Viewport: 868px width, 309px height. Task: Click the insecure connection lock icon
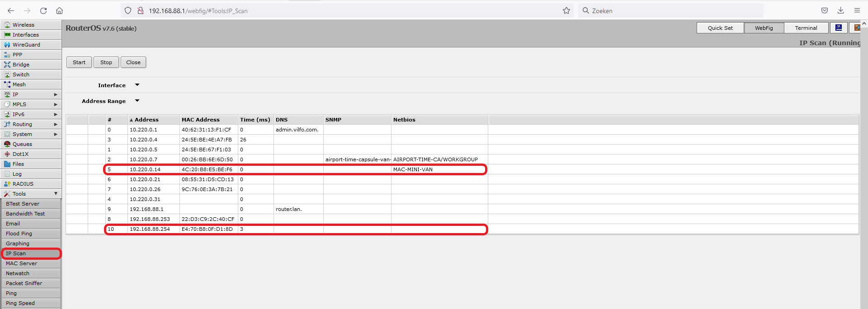click(x=141, y=10)
